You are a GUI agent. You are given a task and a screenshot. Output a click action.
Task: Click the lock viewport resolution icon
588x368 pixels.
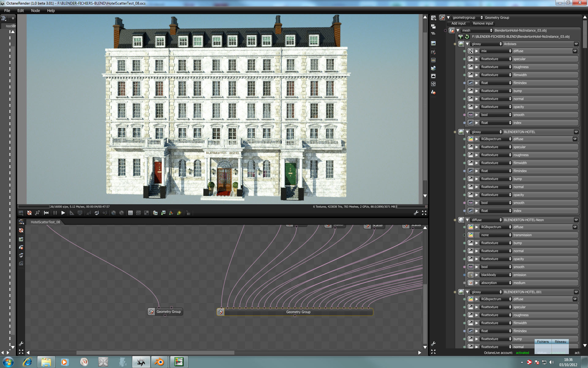click(x=188, y=213)
